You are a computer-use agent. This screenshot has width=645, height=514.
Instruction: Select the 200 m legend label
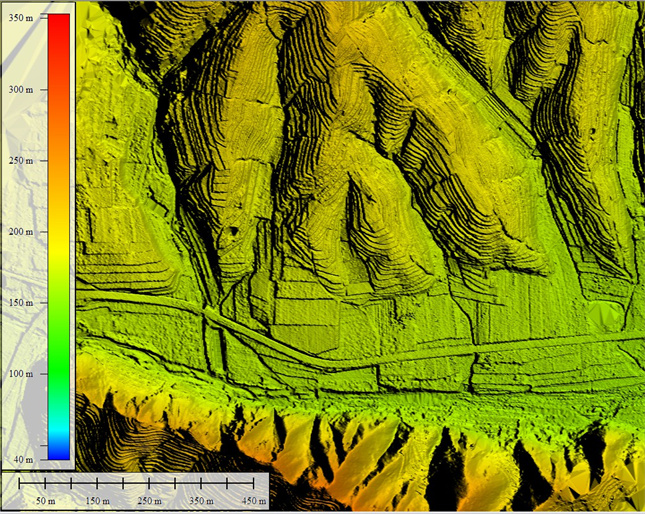point(21,231)
